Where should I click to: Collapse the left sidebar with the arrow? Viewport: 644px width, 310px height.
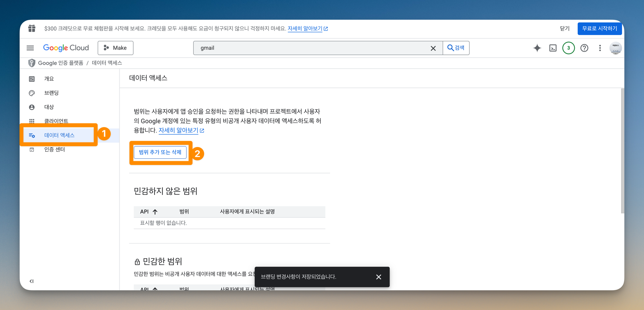[x=31, y=281]
